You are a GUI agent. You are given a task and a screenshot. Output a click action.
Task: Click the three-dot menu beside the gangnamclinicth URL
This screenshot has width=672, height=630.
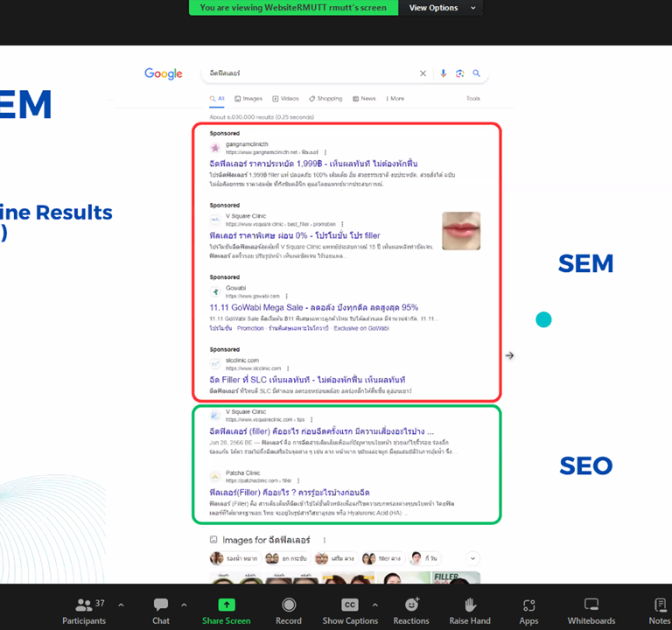coord(325,152)
